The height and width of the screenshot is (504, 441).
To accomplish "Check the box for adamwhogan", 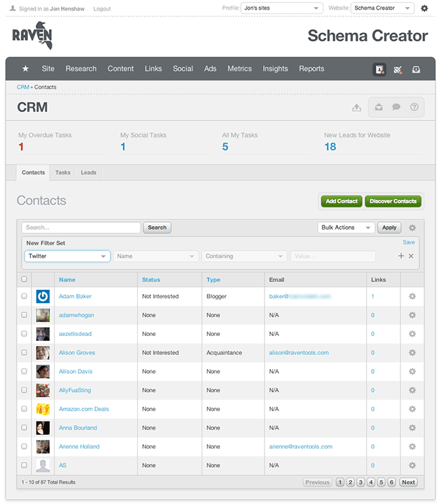I will pyautogui.click(x=24, y=315).
